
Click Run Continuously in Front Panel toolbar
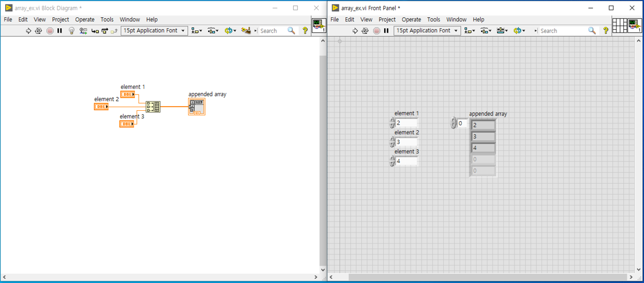click(x=365, y=30)
